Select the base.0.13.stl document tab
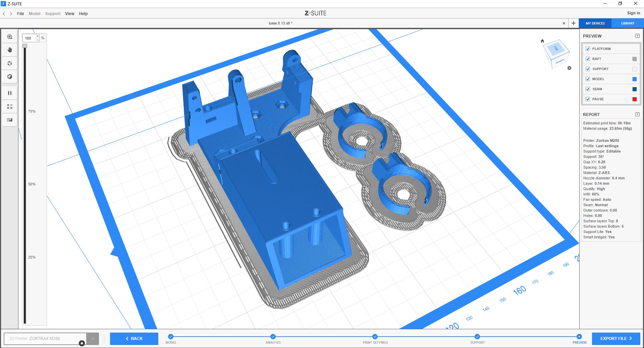 (280, 23)
